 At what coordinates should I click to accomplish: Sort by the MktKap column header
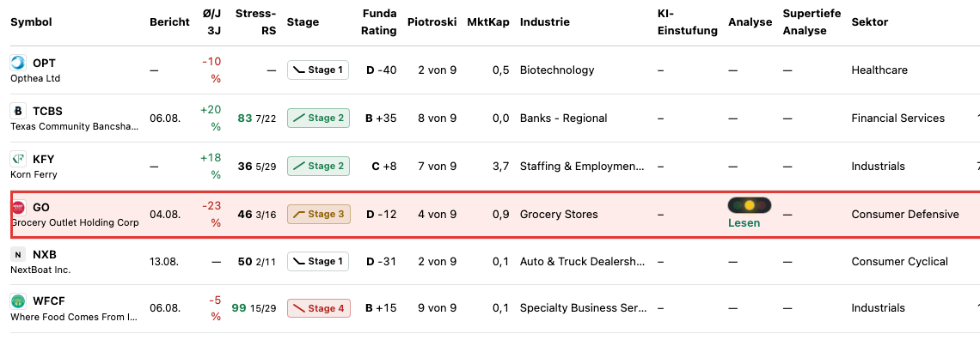(x=488, y=21)
